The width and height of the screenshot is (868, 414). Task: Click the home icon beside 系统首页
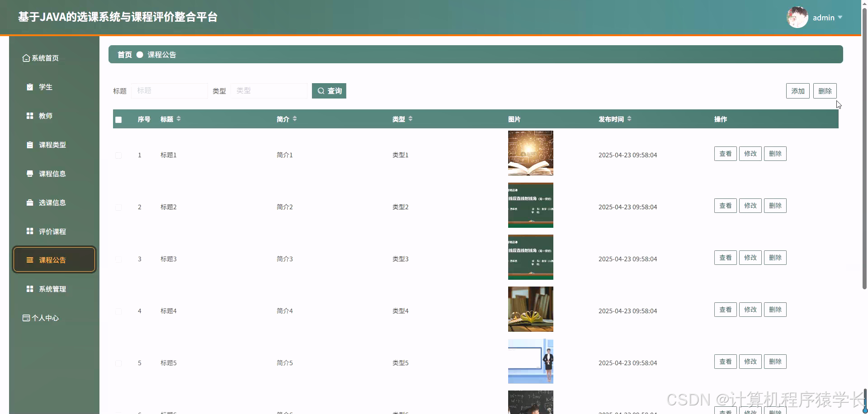tap(26, 58)
